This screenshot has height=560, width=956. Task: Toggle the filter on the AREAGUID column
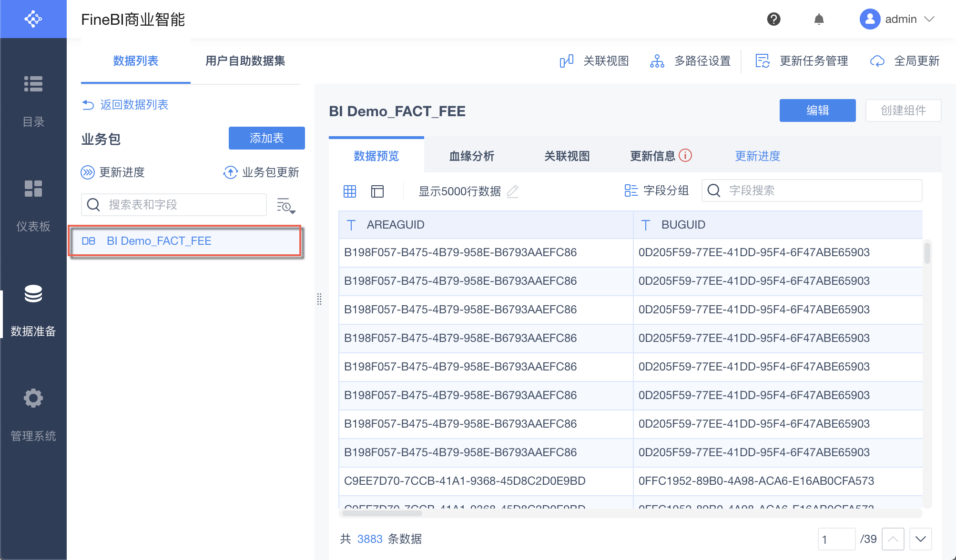coord(351,225)
